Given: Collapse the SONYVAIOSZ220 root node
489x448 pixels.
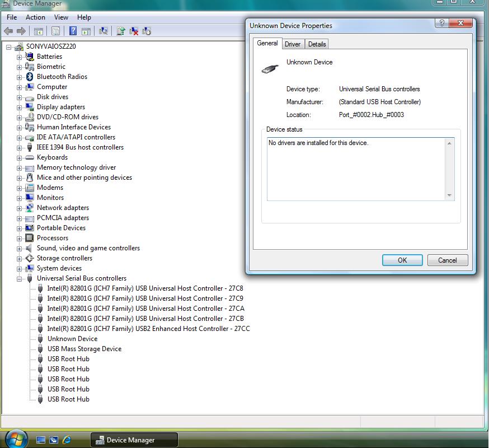Looking at the screenshot, I should coord(9,47).
